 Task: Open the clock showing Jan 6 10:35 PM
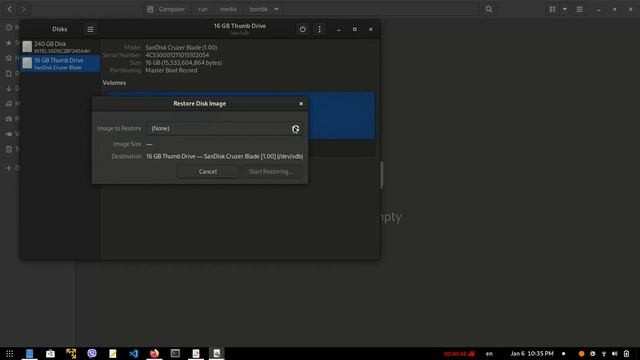pos(532,353)
